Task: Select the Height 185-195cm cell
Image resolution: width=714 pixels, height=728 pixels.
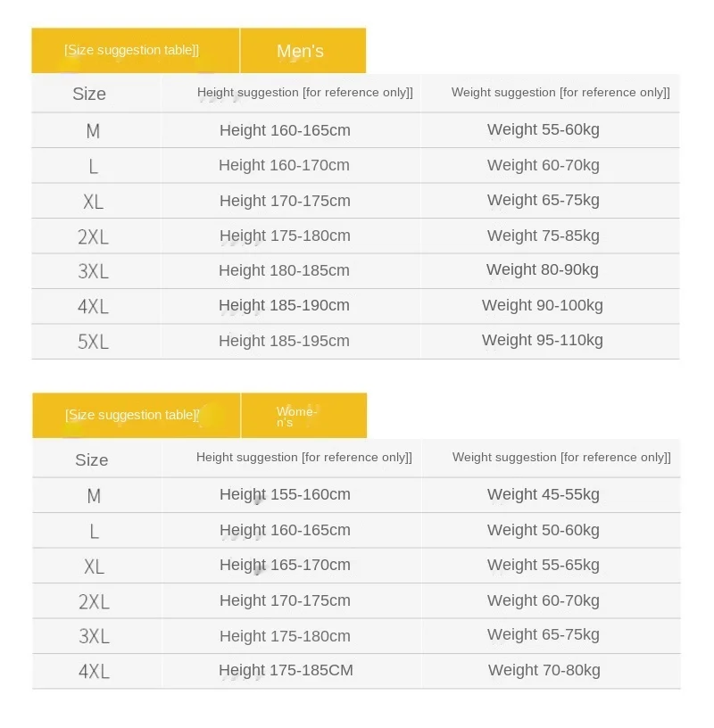Action: (x=285, y=341)
